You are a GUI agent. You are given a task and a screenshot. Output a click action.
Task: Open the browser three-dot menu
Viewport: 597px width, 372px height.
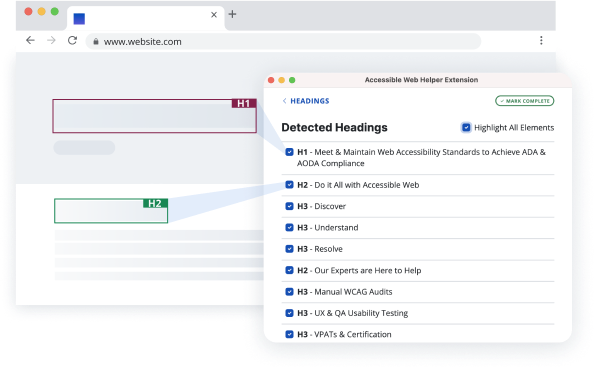(x=541, y=40)
